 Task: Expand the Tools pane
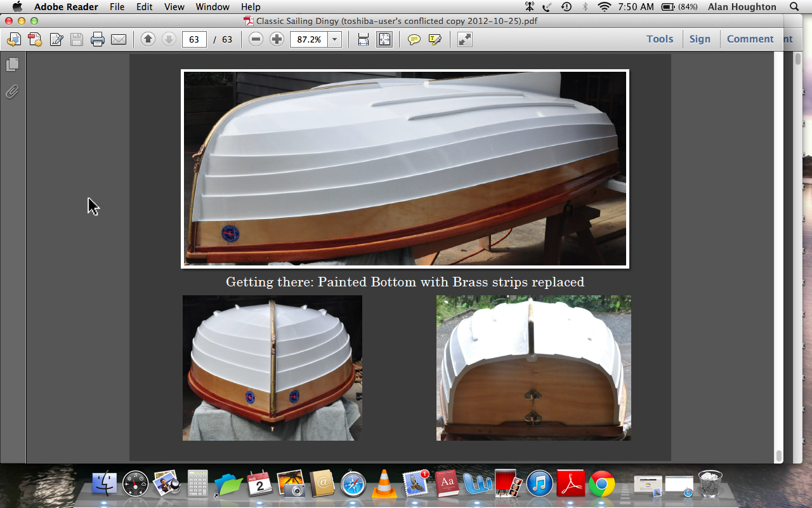pyautogui.click(x=660, y=39)
